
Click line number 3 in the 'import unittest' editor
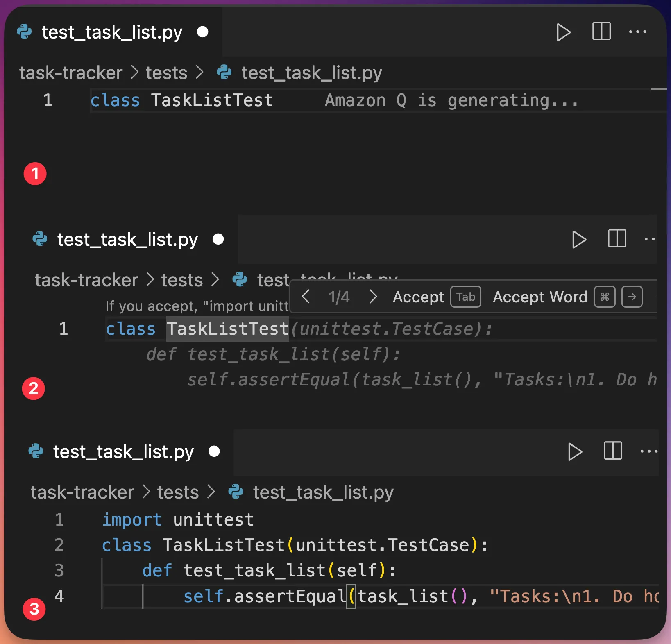(59, 571)
